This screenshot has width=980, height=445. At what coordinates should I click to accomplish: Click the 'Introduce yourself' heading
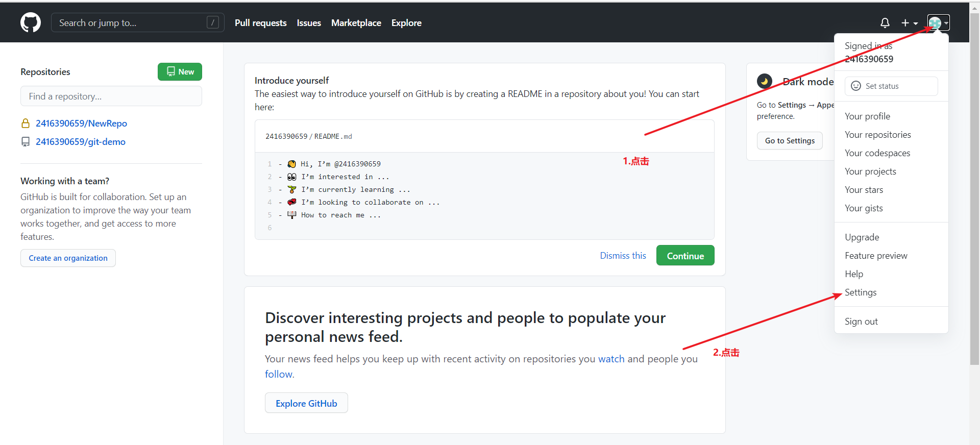point(291,81)
